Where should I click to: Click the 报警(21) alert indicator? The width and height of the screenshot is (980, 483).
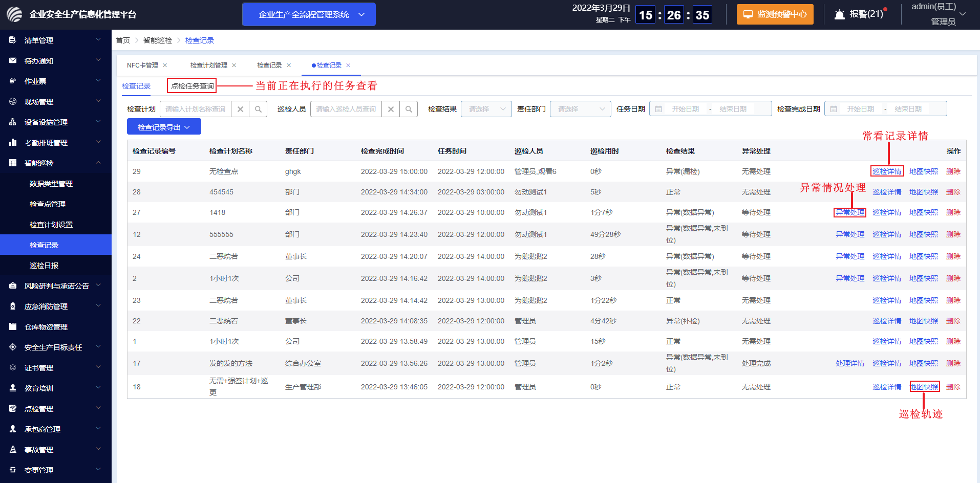[x=861, y=14]
